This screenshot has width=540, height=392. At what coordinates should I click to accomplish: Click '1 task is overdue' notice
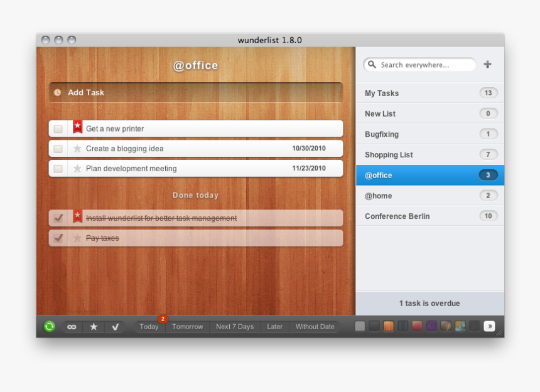[429, 304]
